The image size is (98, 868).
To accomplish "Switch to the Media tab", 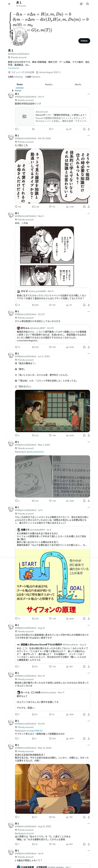I will click(x=78, y=84).
